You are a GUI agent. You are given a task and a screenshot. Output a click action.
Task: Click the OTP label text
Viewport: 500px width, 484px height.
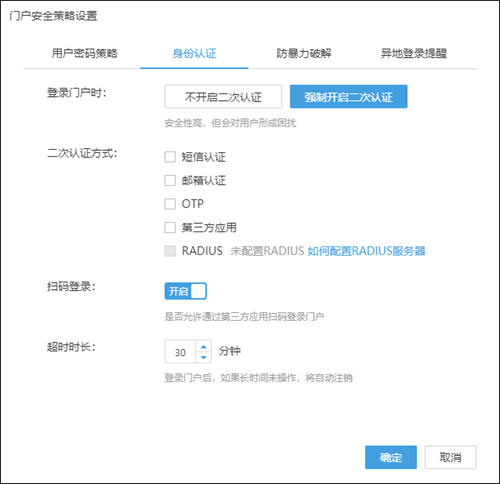(193, 204)
